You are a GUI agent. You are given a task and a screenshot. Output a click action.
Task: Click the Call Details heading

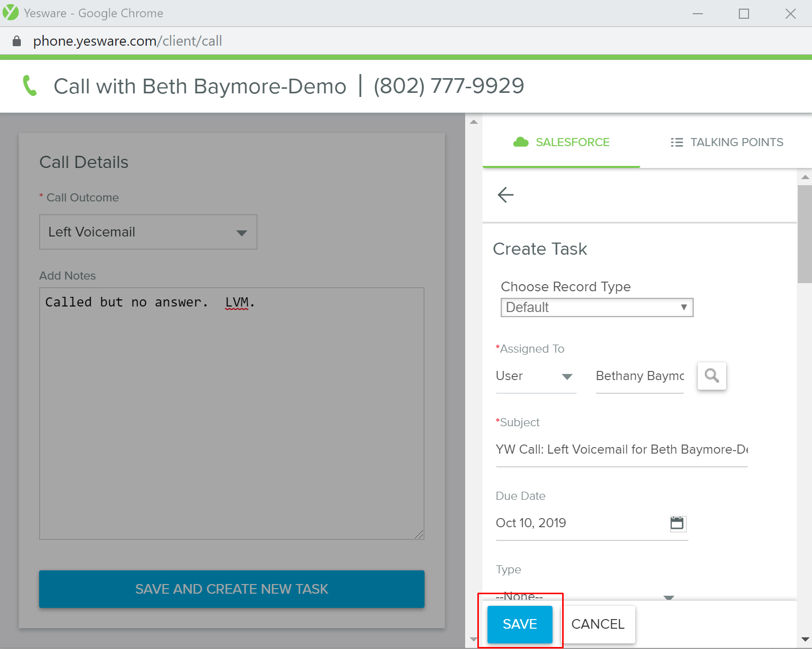click(x=84, y=162)
